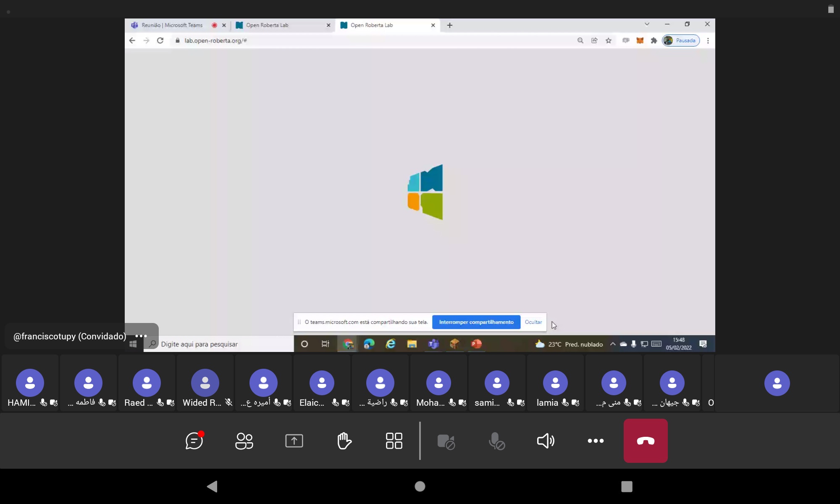Open Internet Explorer from the taskbar
This screenshot has width=840, height=504.
coord(391,344)
